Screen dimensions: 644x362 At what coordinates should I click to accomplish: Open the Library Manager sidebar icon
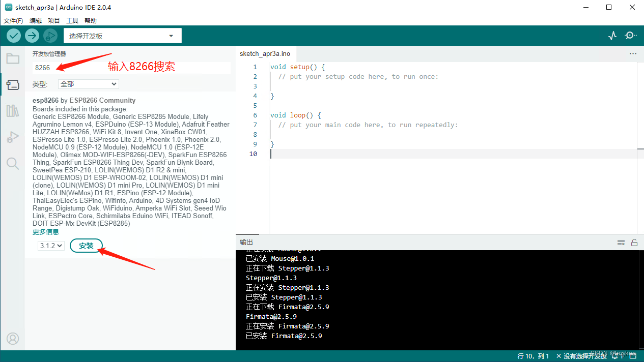(x=12, y=110)
